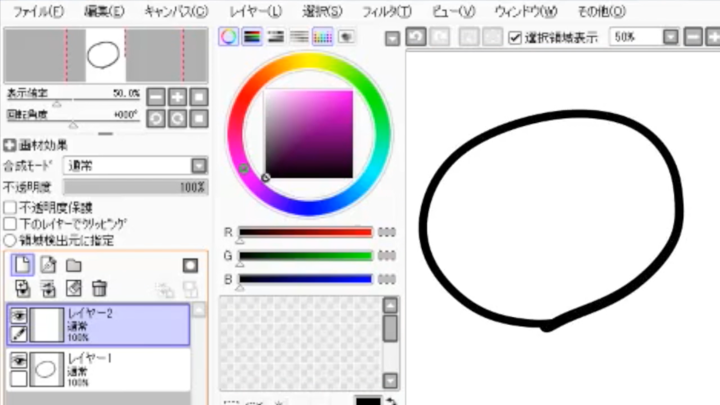Open the レイヤー menu
This screenshot has height=405, width=720.
256,11
